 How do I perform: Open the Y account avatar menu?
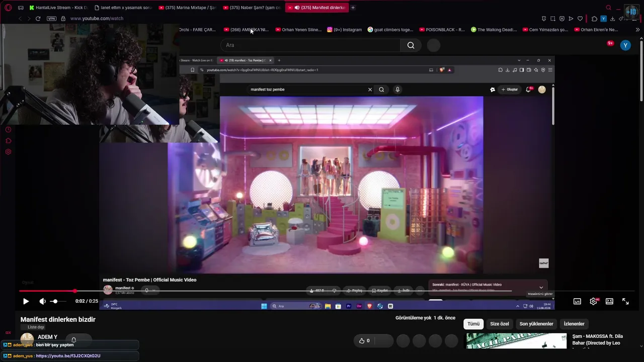625,45
